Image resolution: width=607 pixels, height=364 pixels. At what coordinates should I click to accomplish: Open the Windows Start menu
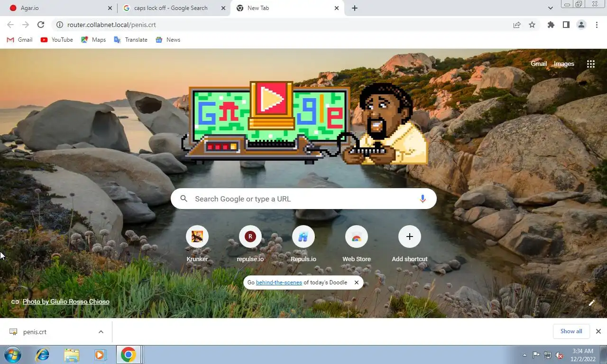pos(12,355)
